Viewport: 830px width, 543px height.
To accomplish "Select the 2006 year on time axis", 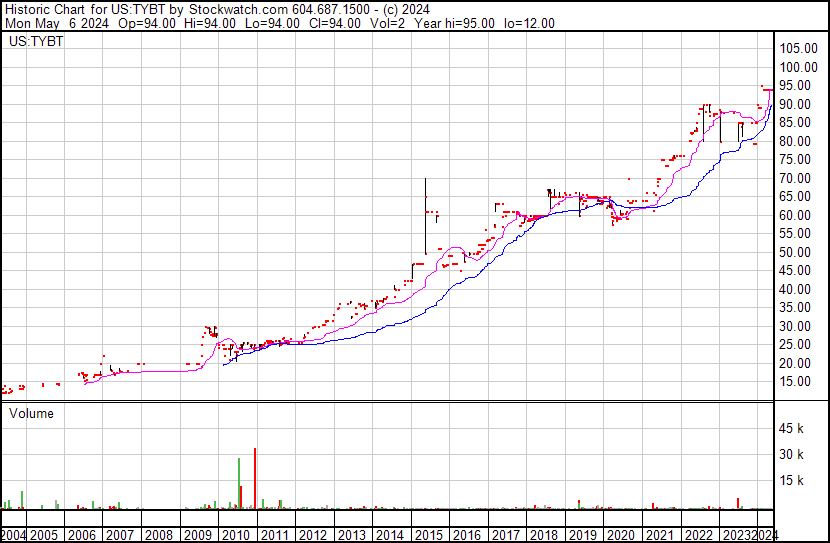I will 82,535.
